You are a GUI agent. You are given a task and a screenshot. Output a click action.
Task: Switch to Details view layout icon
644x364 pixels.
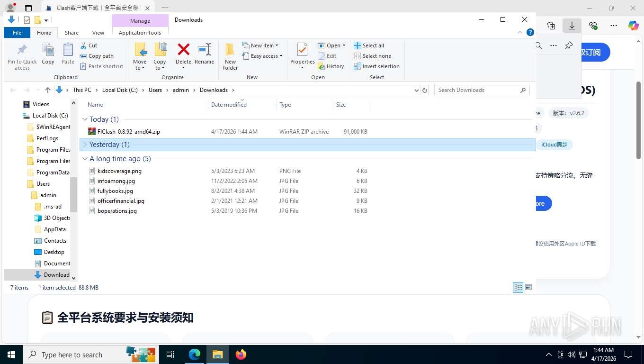pos(518,287)
